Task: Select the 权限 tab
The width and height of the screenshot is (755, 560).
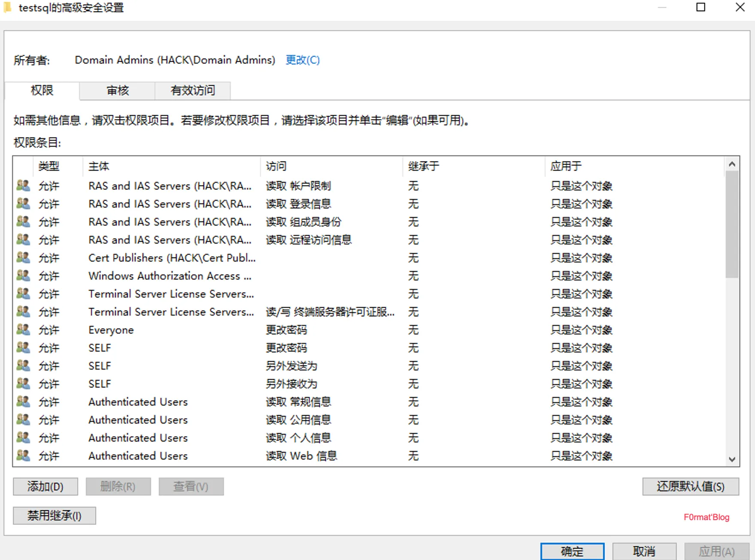Action: (x=42, y=90)
